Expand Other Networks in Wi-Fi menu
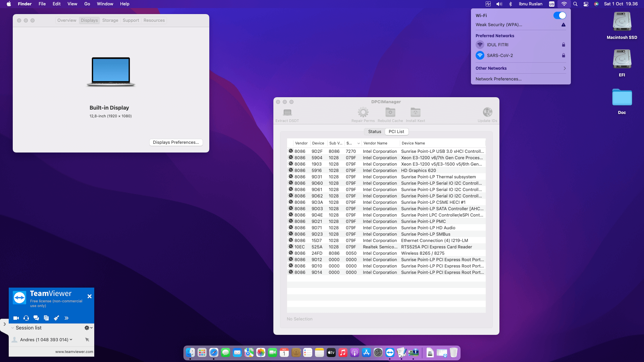 coord(521,68)
